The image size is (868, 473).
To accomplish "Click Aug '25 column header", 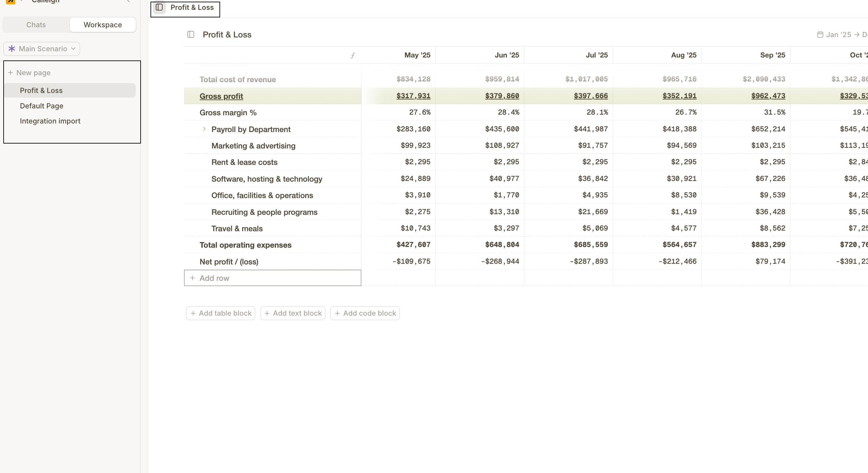I will pos(684,55).
